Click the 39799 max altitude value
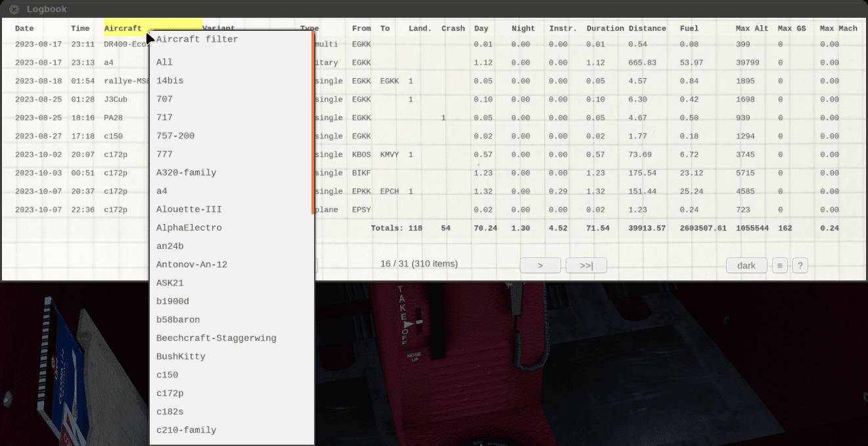Screen dimensions: 868x446 [x=748, y=62]
